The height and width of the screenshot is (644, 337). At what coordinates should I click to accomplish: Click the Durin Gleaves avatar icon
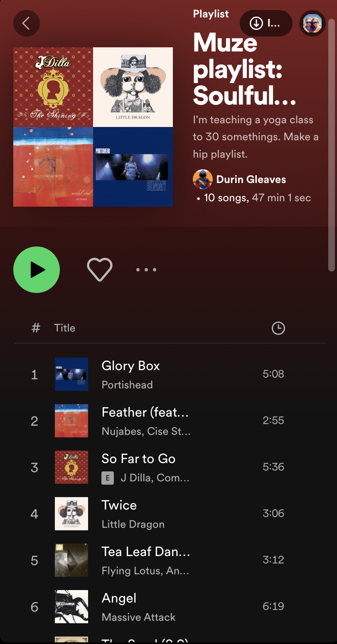(203, 179)
